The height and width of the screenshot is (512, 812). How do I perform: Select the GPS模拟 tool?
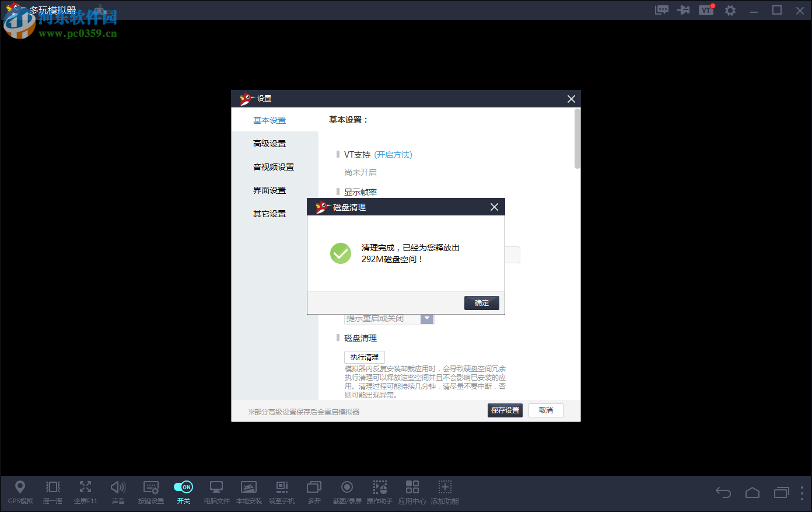click(20, 492)
